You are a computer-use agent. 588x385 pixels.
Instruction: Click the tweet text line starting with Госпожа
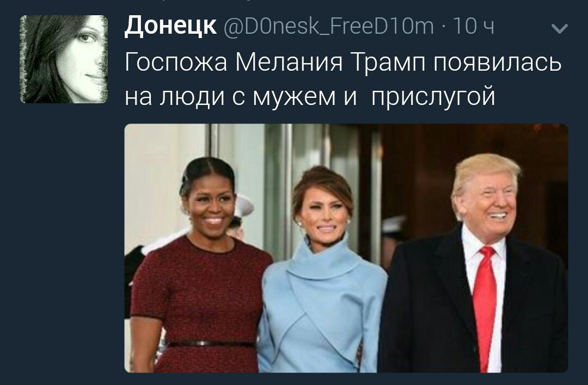point(343,62)
